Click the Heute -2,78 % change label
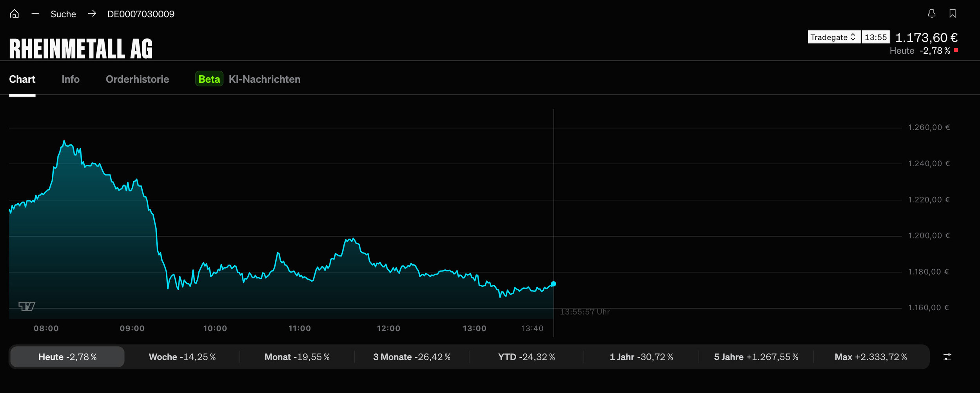Viewport: 980px width, 393px height. (x=920, y=51)
